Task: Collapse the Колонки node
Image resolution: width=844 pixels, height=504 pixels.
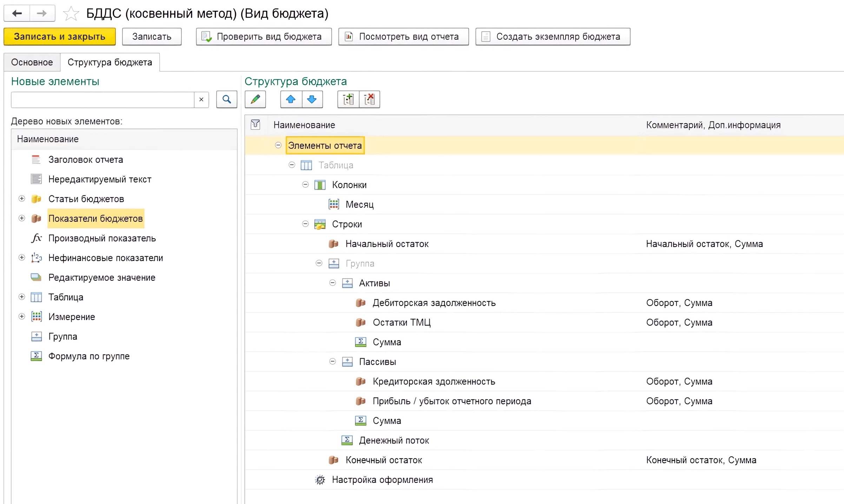Action: coord(305,185)
